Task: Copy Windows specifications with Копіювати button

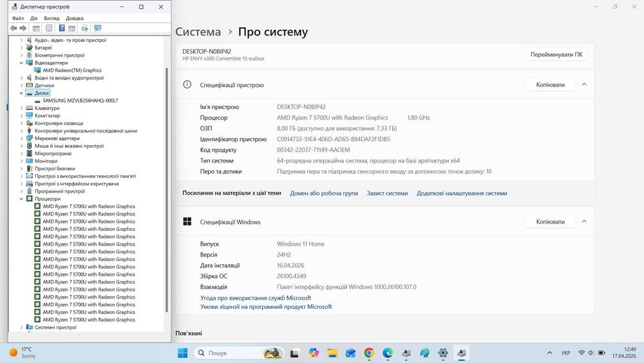Action: (551, 221)
